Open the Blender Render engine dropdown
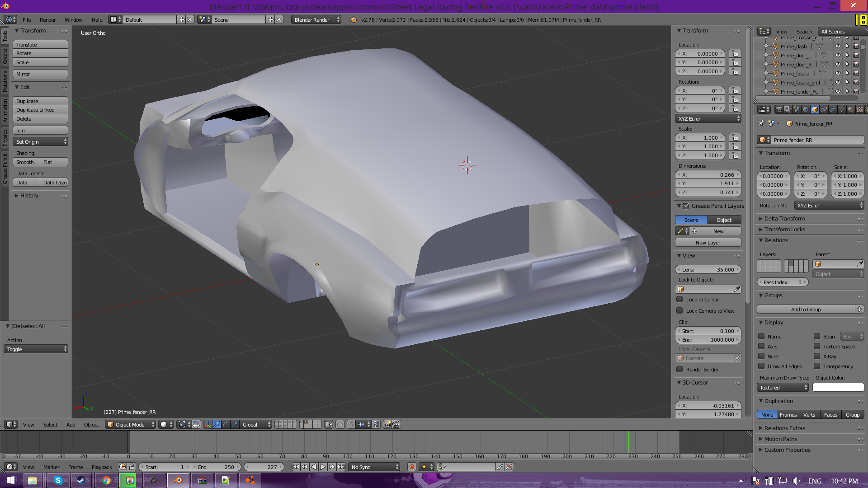 316,19
